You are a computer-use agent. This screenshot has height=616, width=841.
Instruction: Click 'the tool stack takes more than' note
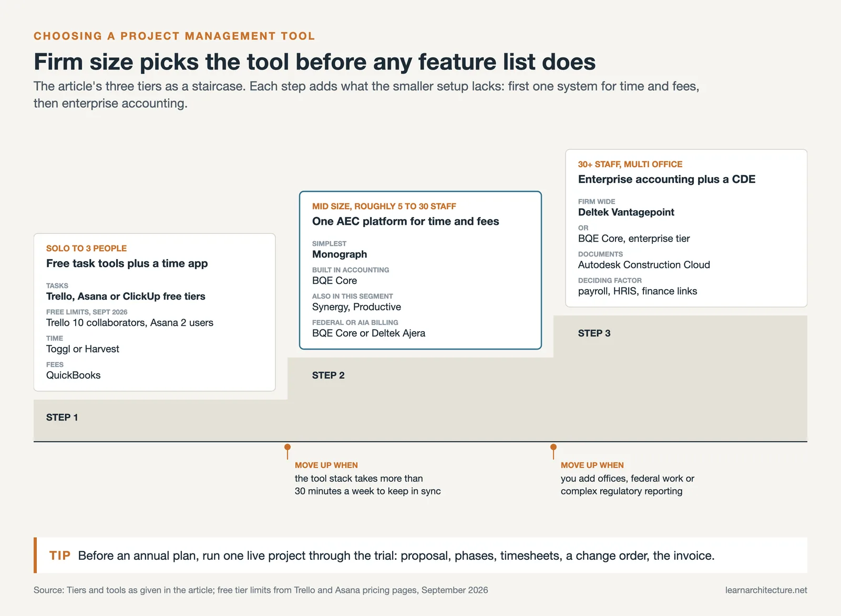point(359,478)
